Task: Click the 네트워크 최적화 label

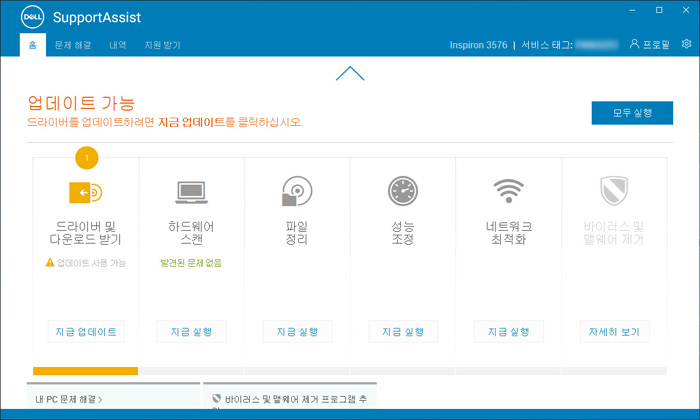Action: (508, 233)
